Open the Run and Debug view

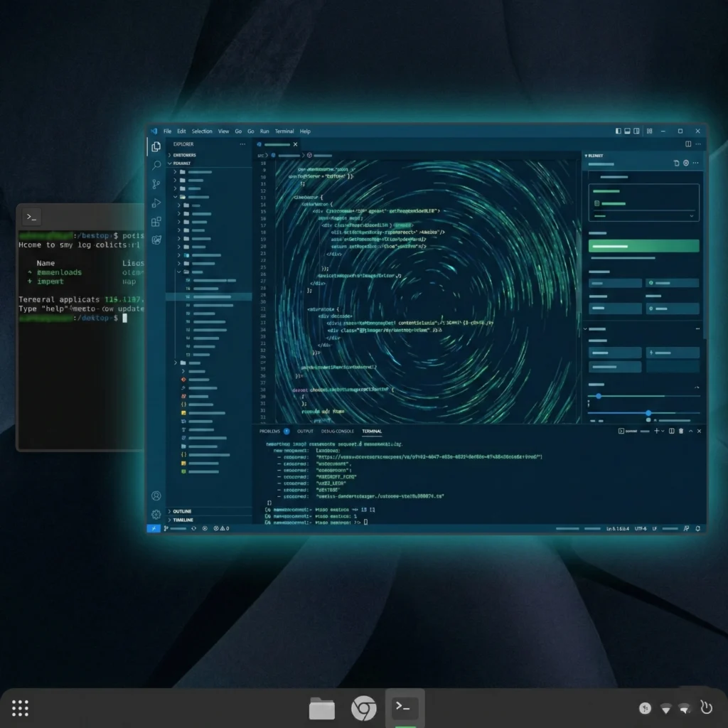pos(156,203)
